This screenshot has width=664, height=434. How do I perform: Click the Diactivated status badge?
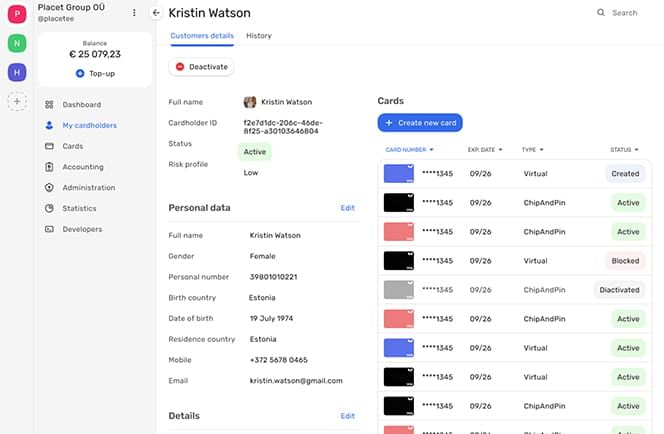click(x=619, y=290)
